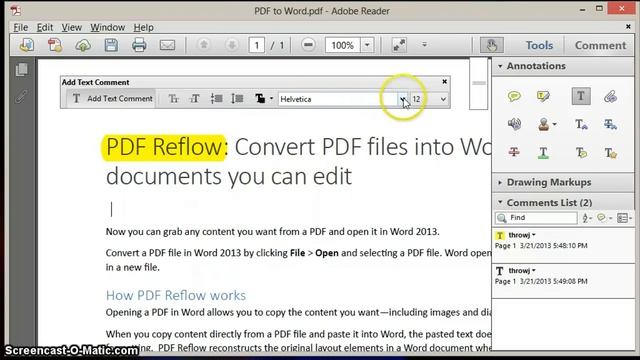The width and height of the screenshot is (640, 360).
Task: Open the View menu
Action: click(71, 27)
